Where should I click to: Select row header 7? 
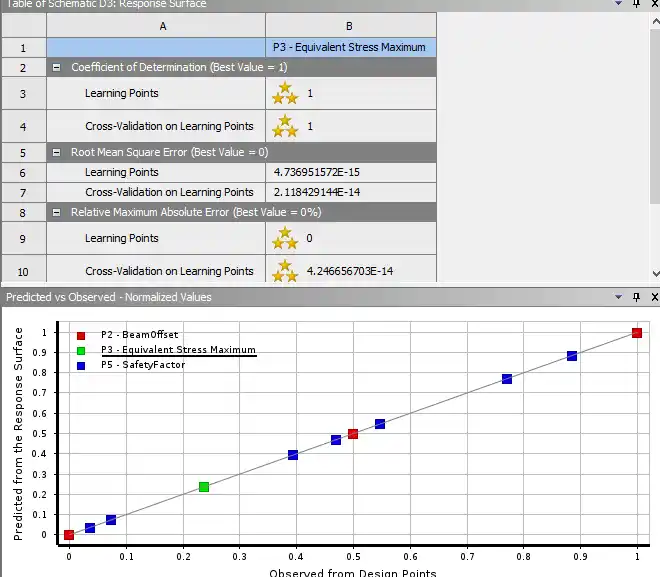pos(24,193)
